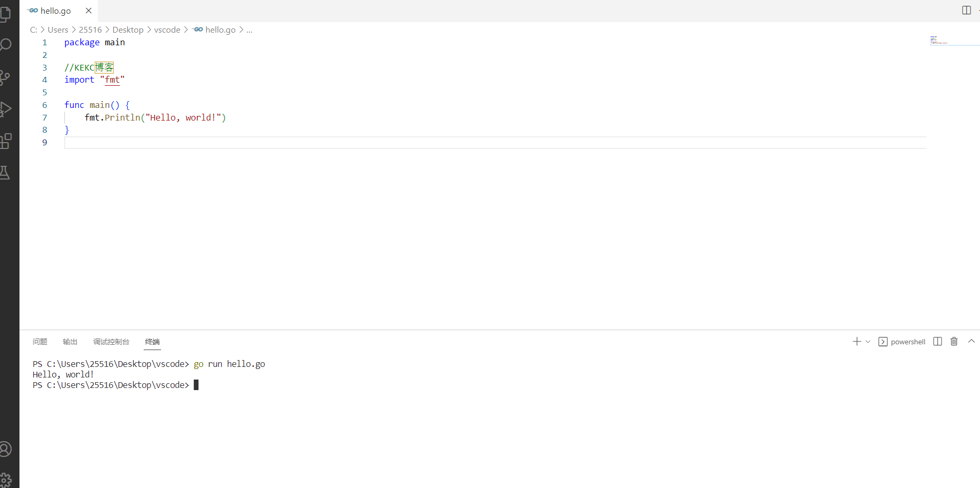Open the Accounts menu icon
The width and height of the screenshot is (980, 488).
(5, 449)
